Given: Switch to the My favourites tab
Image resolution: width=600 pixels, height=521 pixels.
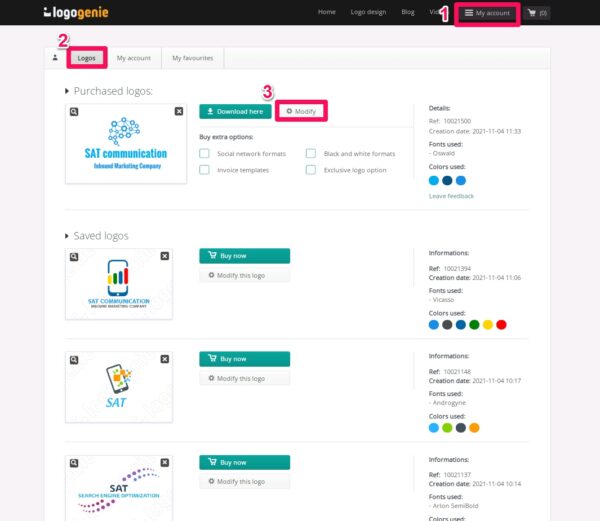Looking at the screenshot, I should [x=192, y=58].
